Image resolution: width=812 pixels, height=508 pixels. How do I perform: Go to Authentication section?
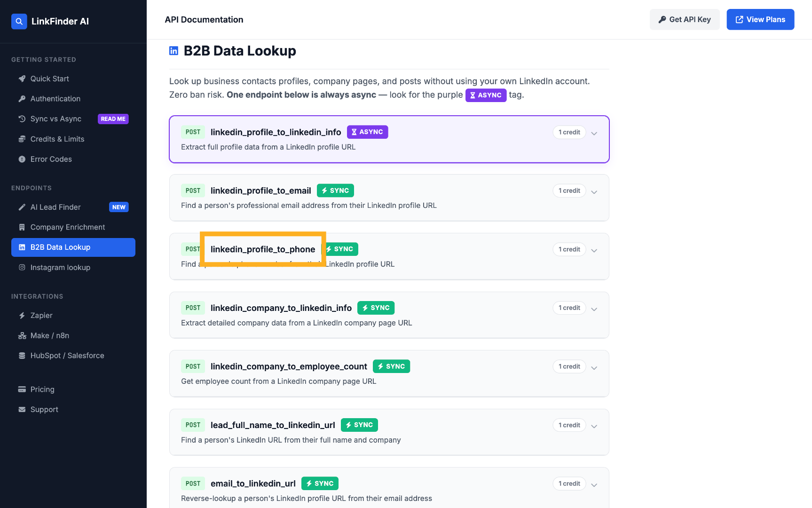[73, 99]
